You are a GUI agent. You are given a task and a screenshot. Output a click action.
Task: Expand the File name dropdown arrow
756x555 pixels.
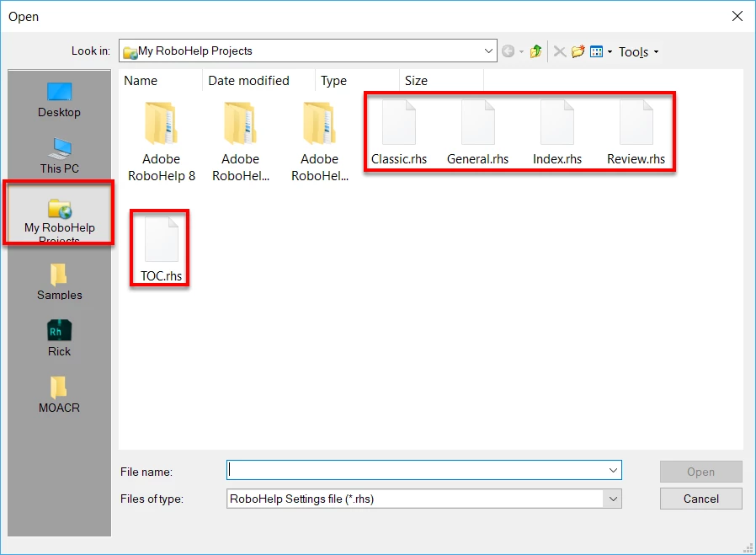(x=613, y=470)
